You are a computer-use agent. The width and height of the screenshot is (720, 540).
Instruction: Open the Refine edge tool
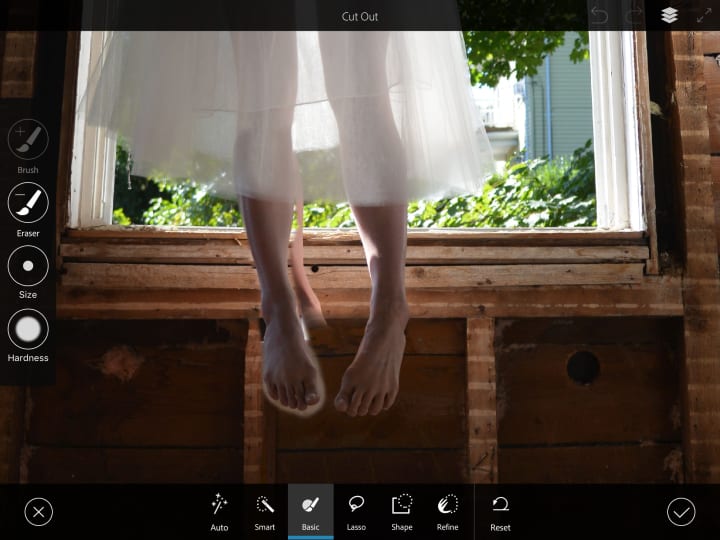448,512
